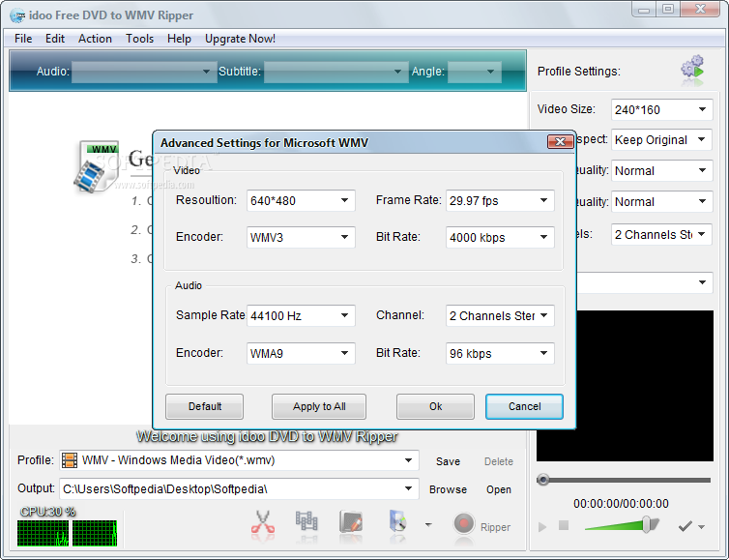Image resolution: width=729 pixels, height=560 pixels.
Task: Open the Profile WMV format dropdown
Action: (239, 460)
